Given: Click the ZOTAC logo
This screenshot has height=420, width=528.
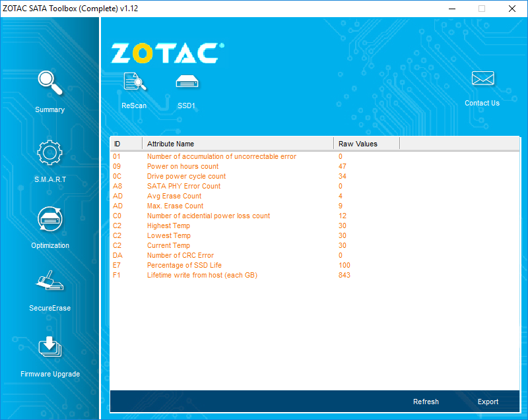Looking at the screenshot, I should click(x=168, y=53).
